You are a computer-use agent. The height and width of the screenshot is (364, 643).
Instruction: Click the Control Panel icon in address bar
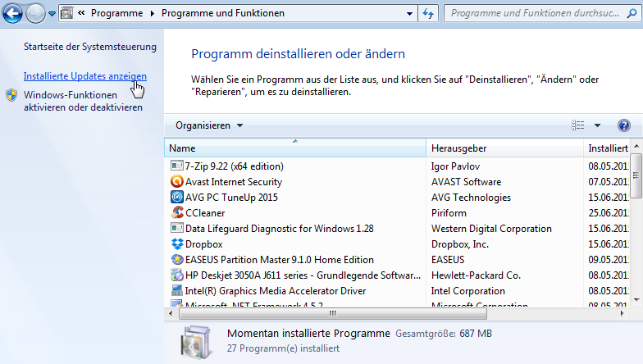(67, 13)
